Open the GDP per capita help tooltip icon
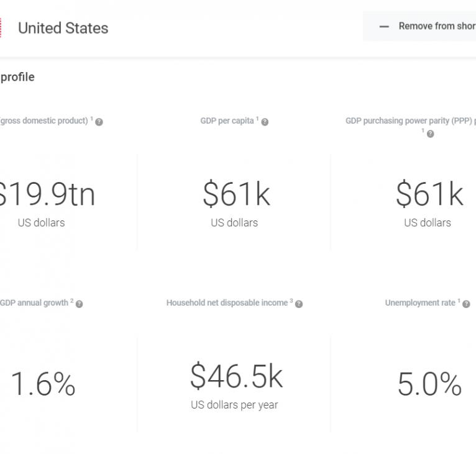 (x=265, y=122)
